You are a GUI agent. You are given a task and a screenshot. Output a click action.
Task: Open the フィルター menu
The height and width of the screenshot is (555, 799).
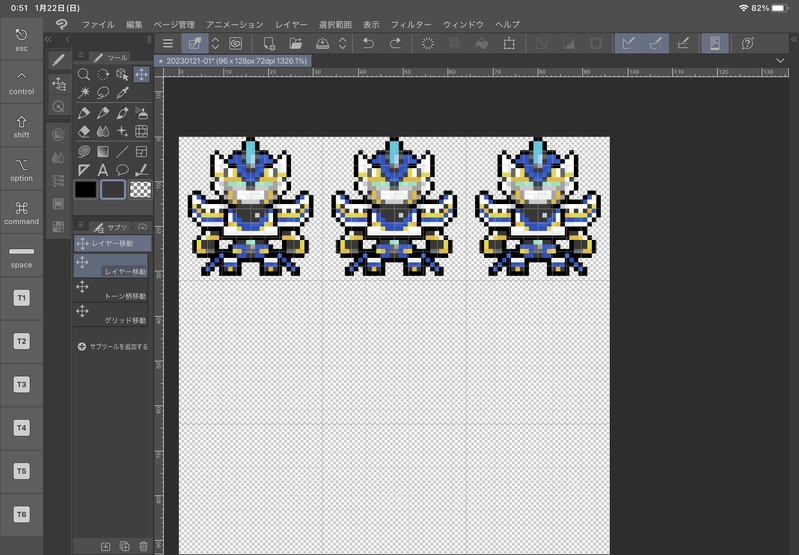[411, 24]
